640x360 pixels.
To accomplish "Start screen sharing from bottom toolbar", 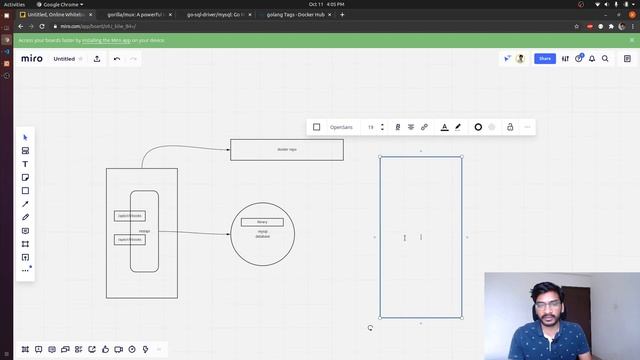I will click(92, 349).
